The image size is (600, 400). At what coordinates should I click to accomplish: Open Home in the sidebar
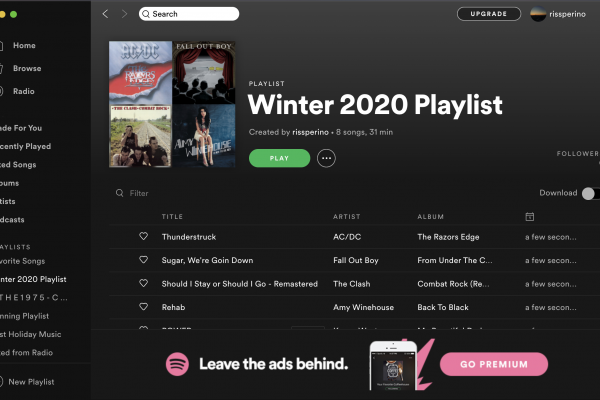pos(24,46)
